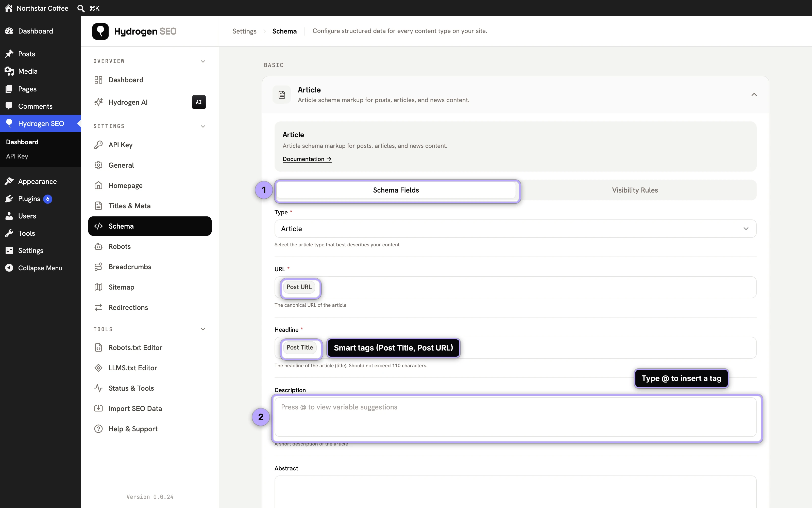This screenshot has width=812, height=508.
Task: Click Collapse Menu in admin sidebar
Action: click(x=41, y=268)
